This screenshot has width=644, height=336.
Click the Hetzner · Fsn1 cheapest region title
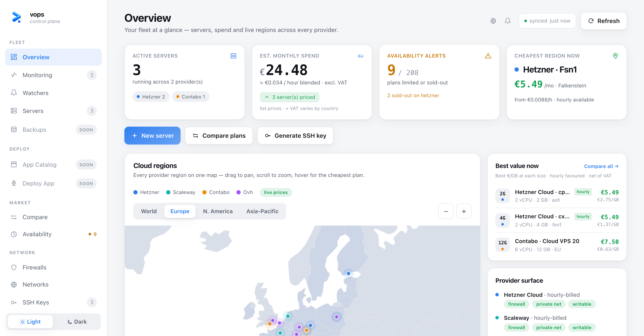tap(550, 70)
